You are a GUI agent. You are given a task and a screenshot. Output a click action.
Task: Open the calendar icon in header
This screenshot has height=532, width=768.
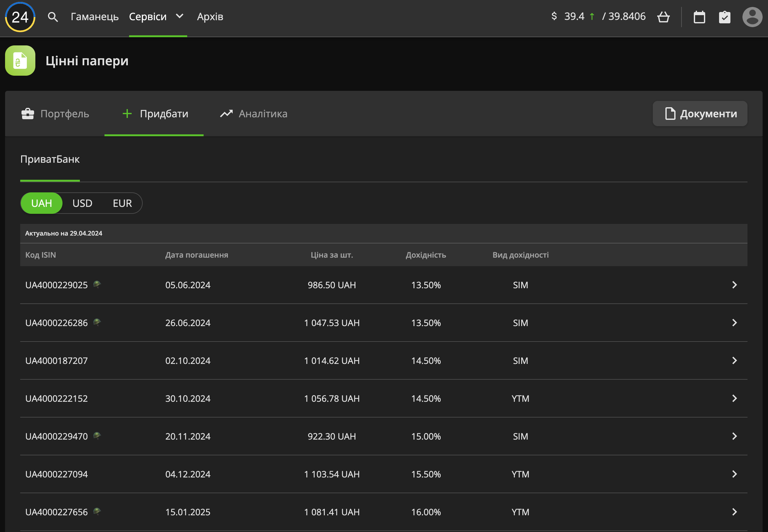(x=699, y=17)
